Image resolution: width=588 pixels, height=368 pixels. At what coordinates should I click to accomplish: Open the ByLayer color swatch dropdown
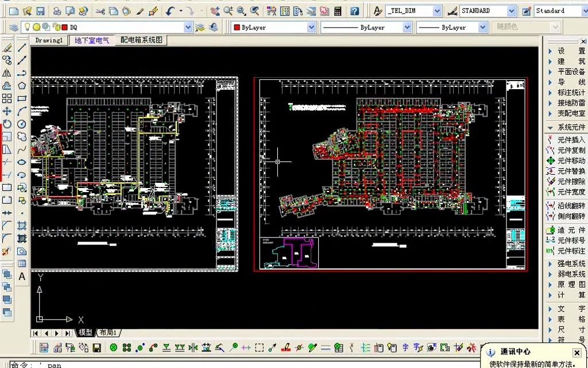click(273, 27)
